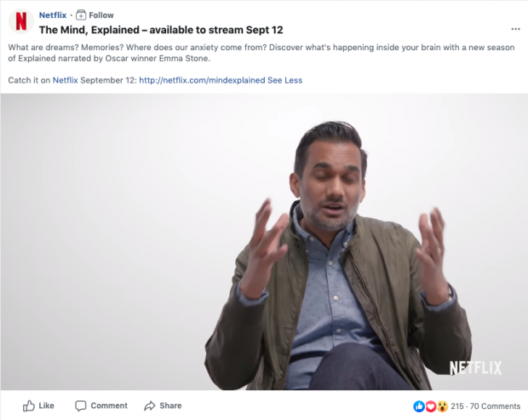Collapse the caption with See Less
Image resolution: width=528 pixels, height=420 pixels.
285,80
